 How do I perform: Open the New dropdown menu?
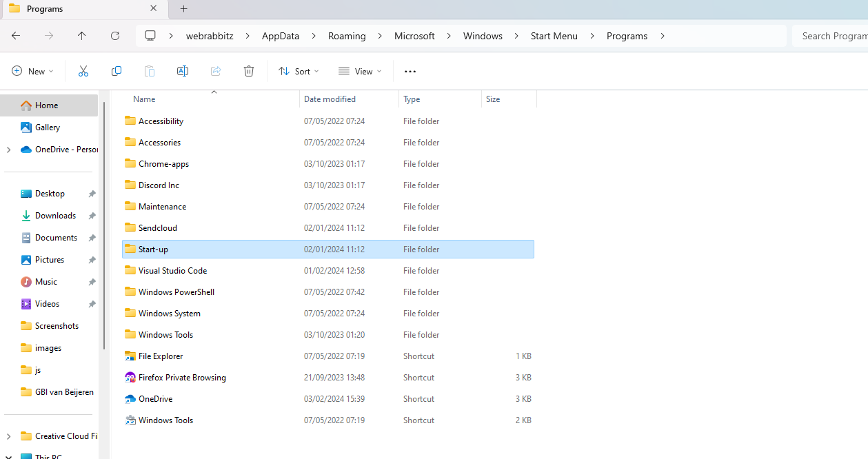(32, 71)
